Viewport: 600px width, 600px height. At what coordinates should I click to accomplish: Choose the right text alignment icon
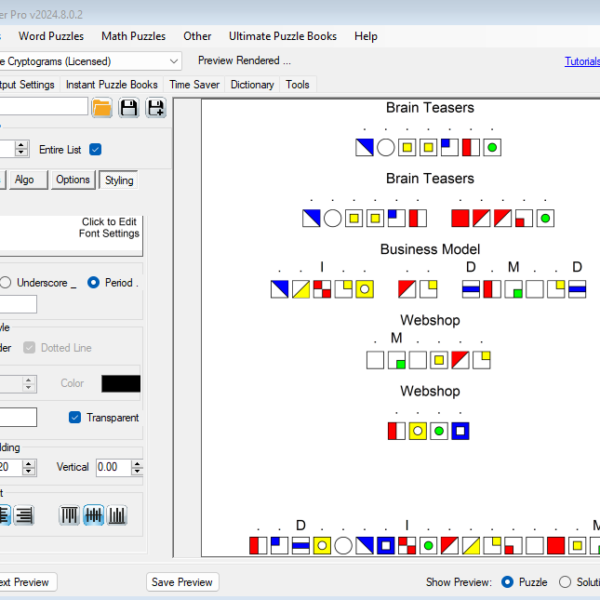(x=24, y=515)
